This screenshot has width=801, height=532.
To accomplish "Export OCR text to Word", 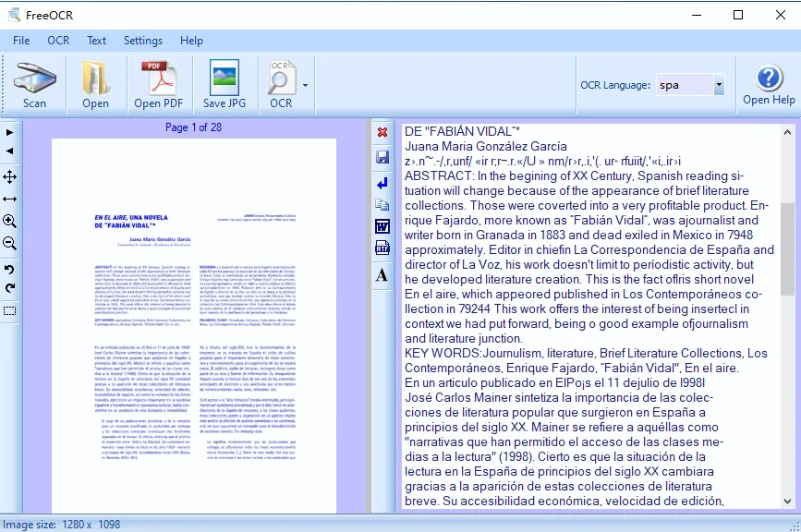I will point(382,226).
